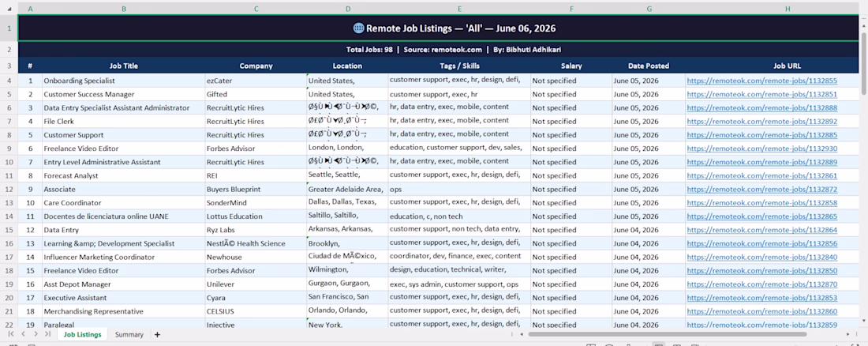The width and height of the screenshot is (868, 346).
Task: Select the Customer Success Manager cell
Action: tap(123, 94)
